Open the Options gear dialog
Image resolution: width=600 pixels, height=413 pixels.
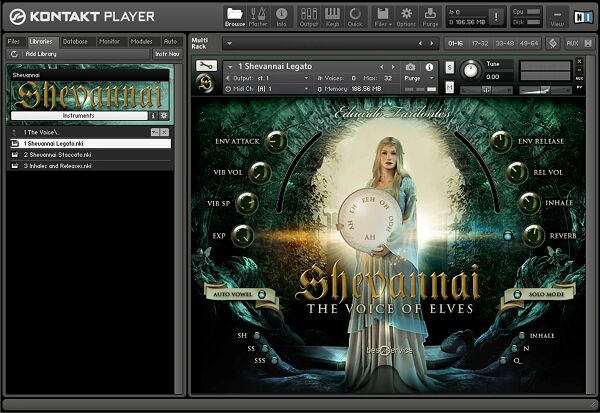click(406, 17)
